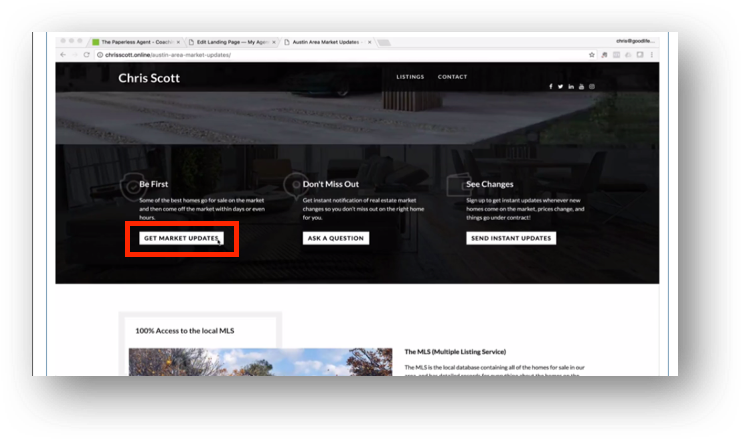Screen dimensions: 743x441
Task: Click the Get Market Updates button
Action: [181, 238]
